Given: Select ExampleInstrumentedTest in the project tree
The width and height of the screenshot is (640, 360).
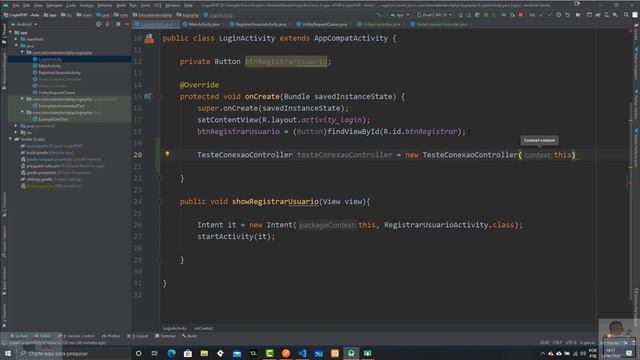Looking at the screenshot, I should [61, 106].
